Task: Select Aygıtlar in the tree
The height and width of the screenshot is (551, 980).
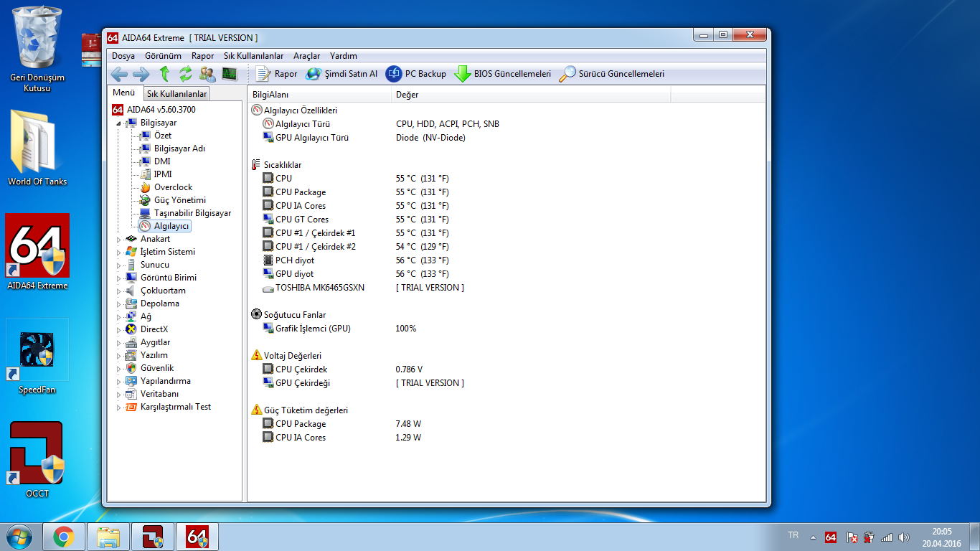Action: (x=155, y=342)
